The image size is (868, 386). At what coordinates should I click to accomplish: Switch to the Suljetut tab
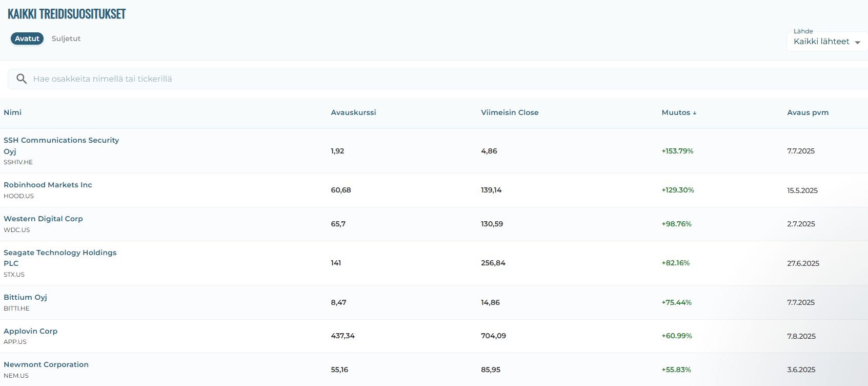pyautogui.click(x=66, y=38)
